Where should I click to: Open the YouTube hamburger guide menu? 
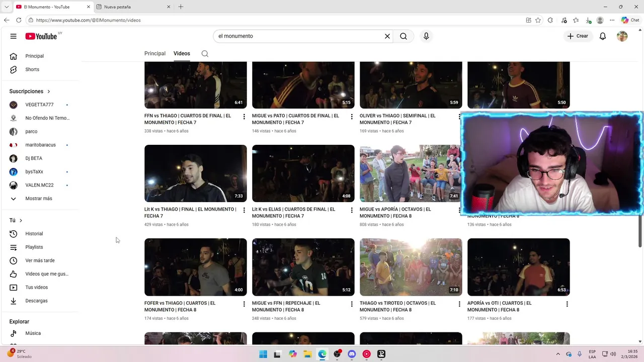pos(14,36)
